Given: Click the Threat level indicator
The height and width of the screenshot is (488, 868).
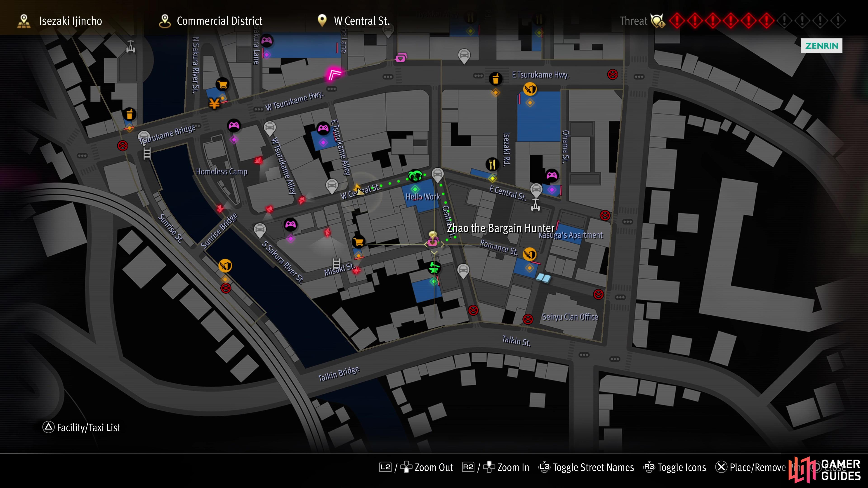Looking at the screenshot, I should (733, 21).
